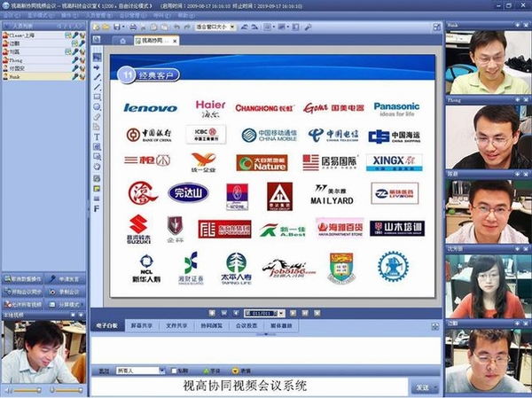Toggle camera icon for user Hunk

82,77
